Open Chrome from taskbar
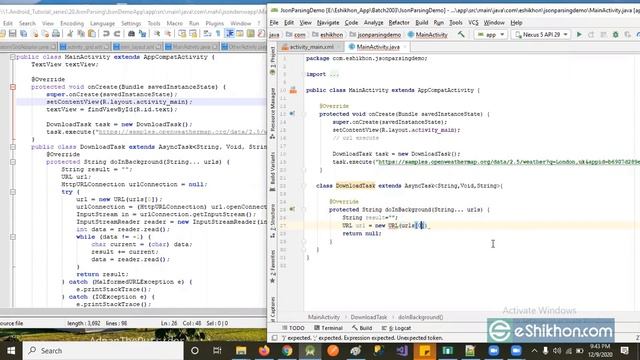Image resolution: width=640 pixels, height=360 pixels. pyautogui.click(x=287, y=351)
